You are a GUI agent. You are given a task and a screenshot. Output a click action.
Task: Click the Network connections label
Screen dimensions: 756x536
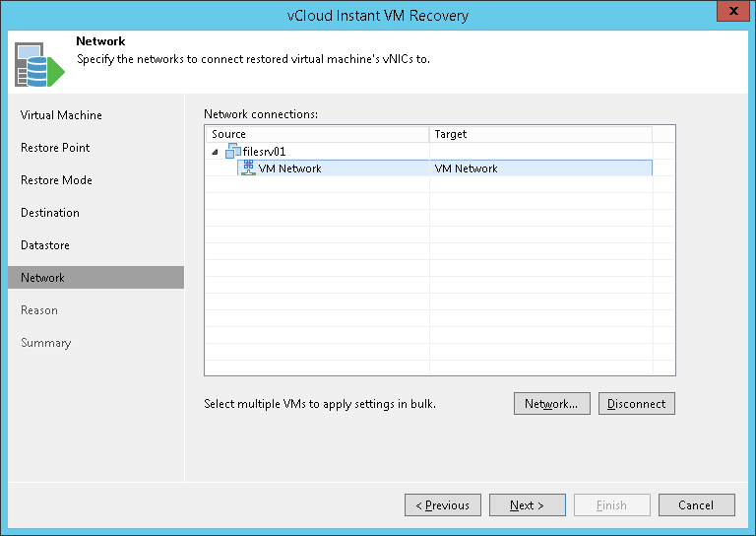click(x=261, y=114)
